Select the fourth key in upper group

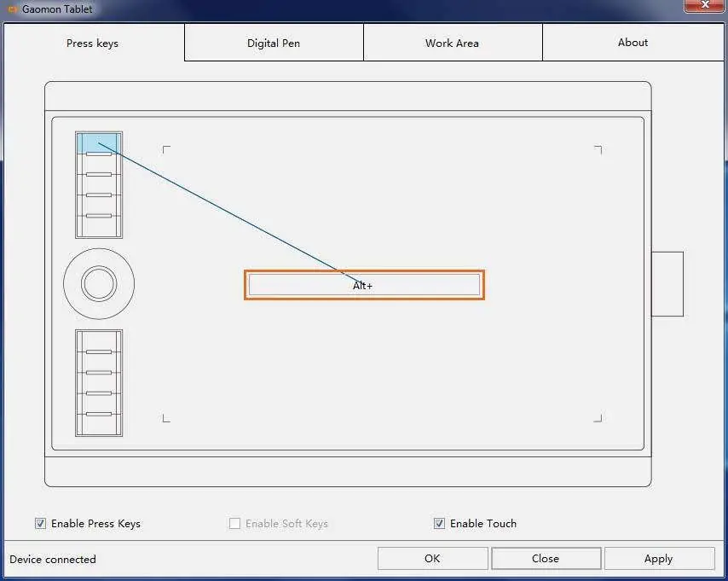pos(99,205)
